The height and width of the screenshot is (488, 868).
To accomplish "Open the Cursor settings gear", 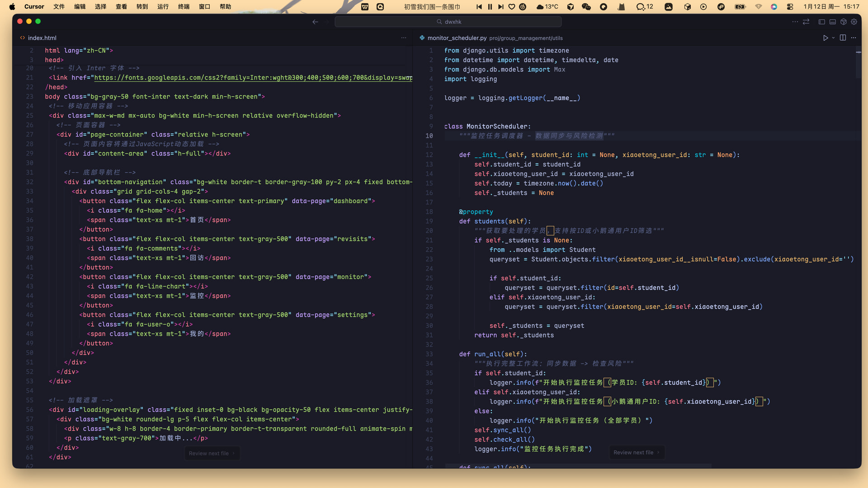I will coord(854,22).
